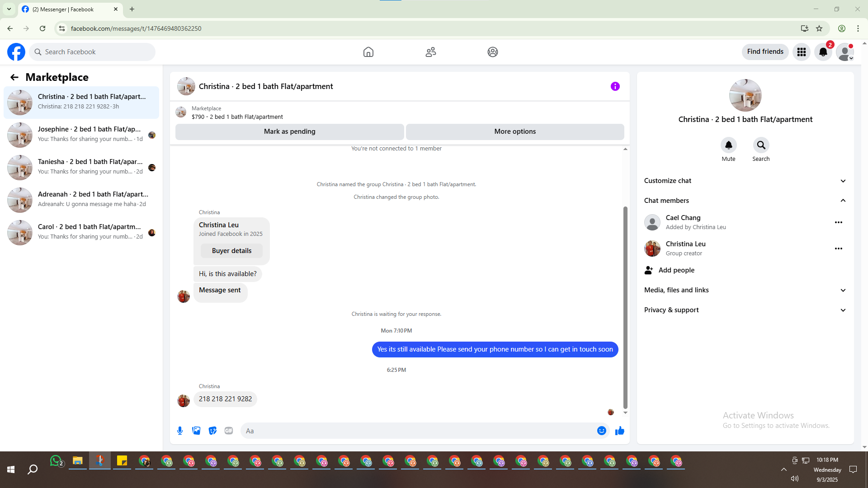The height and width of the screenshot is (488, 868).
Task: Mute this conversation
Action: coord(729,145)
